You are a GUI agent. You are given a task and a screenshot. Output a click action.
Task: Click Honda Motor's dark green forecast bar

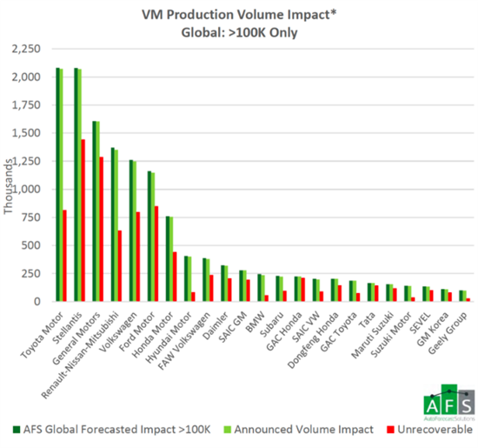[x=168, y=258]
